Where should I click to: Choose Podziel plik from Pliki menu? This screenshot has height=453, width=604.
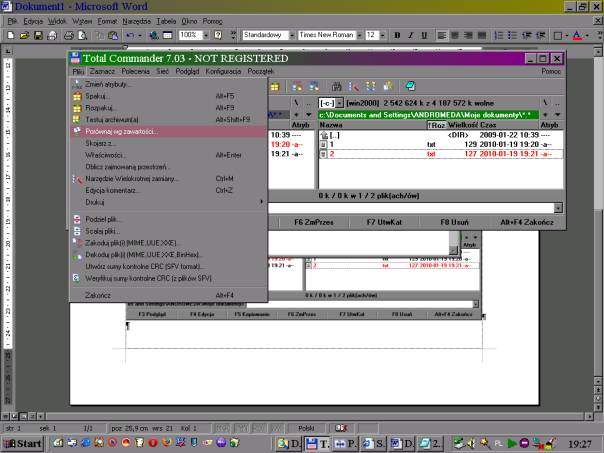[168, 219]
